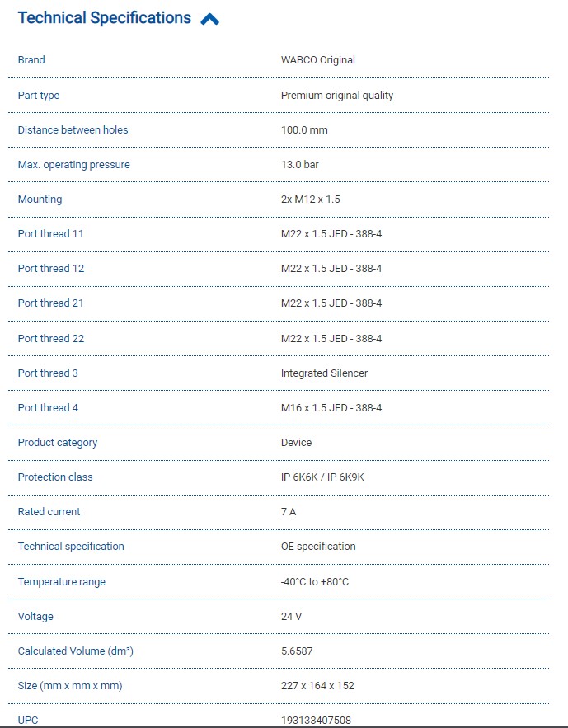The width and height of the screenshot is (568, 728).
Task: Collapse the Technical Specifications chevron
Action: click(209, 19)
